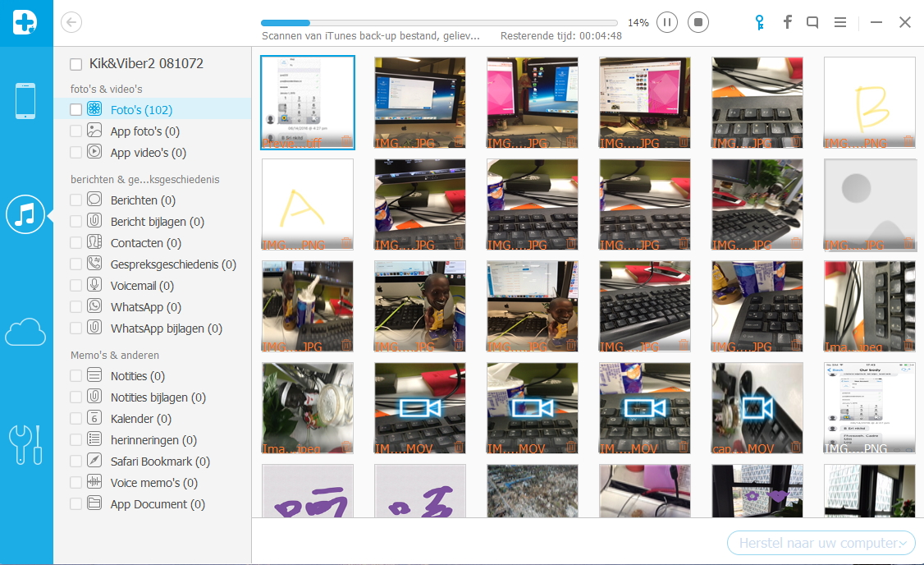This screenshot has width=924, height=565.
Task: Open the cap...MOV video thumbnail
Action: 757,408
